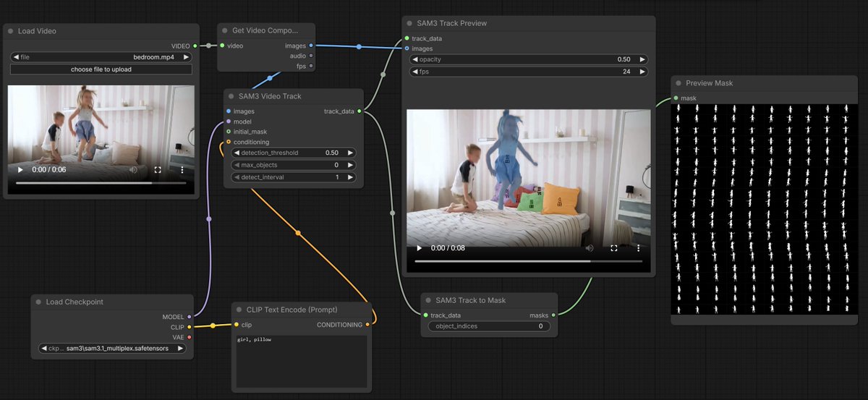Open the bedroom.mp4 file dropdown
The height and width of the screenshot is (400, 868).
(101, 56)
